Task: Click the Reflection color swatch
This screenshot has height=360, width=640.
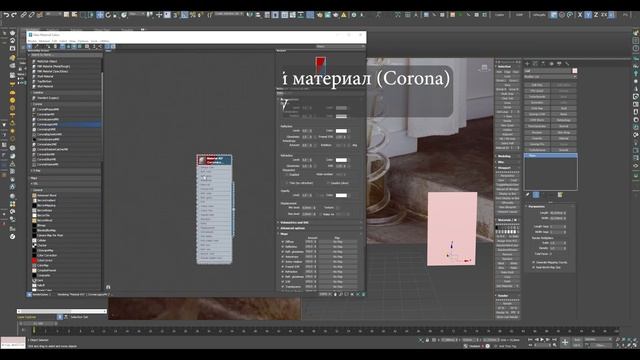Action: (x=341, y=131)
